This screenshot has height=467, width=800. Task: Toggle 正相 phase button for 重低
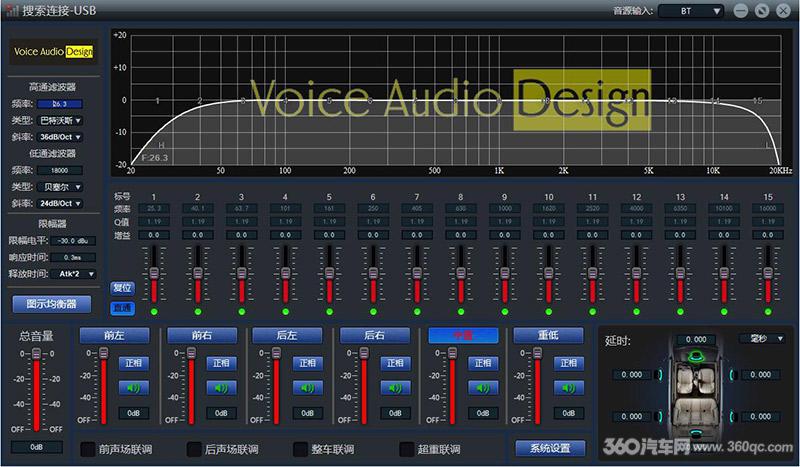(x=569, y=363)
